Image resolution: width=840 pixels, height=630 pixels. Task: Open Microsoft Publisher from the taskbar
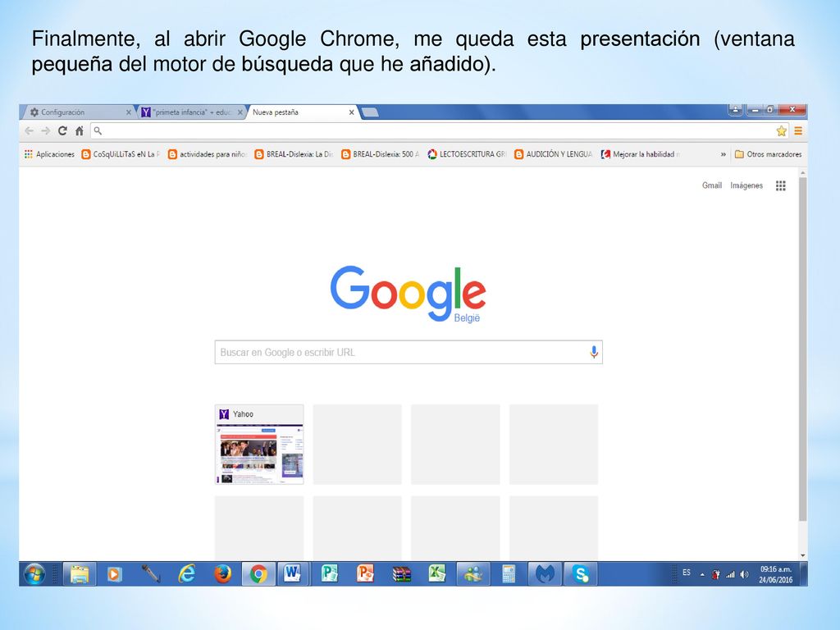[x=329, y=574]
